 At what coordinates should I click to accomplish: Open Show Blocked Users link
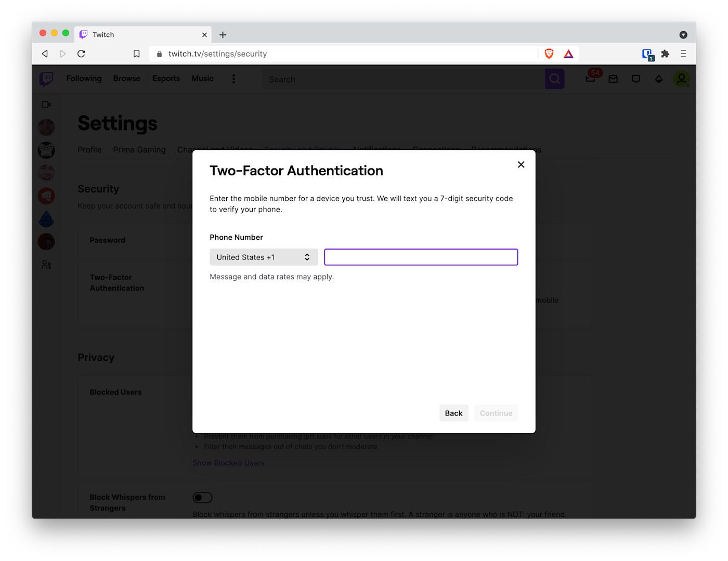(228, 462)
